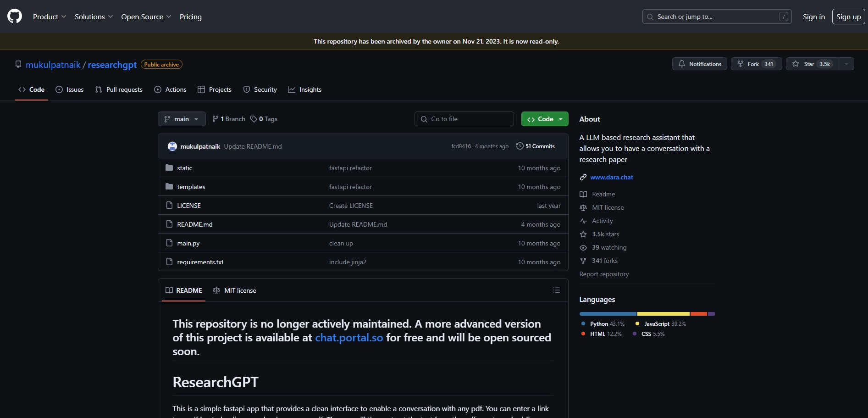Click the eye icon beside 39 watching
The height and width of the screenshot is (418, 868).
(x=583, y=247)
